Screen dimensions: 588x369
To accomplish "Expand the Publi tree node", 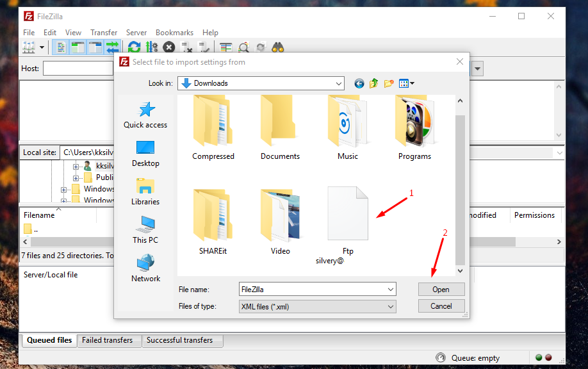I will click(x=76, y=178).
